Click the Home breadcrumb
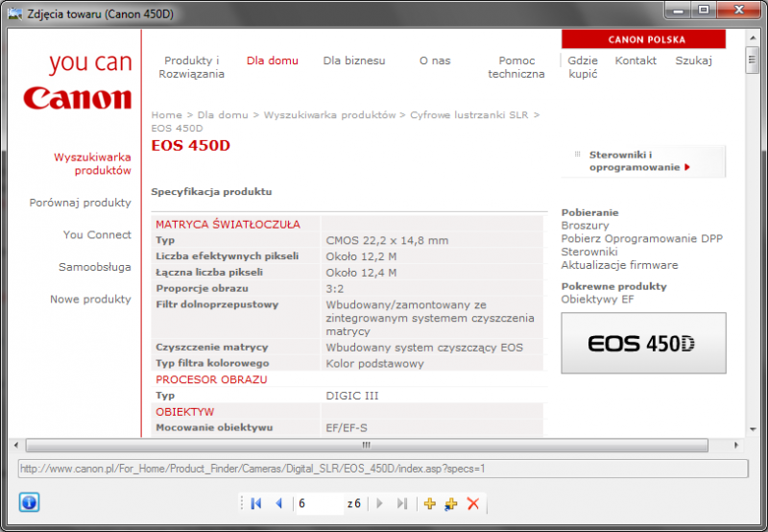The height and width of the screenshot is (532, 768). (x=166, y=115)
